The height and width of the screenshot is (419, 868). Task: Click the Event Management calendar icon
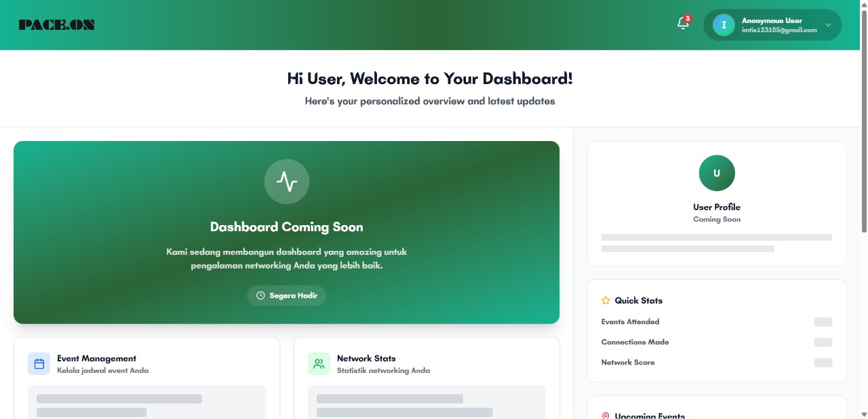pyautogui.click(x=39, y=363)
